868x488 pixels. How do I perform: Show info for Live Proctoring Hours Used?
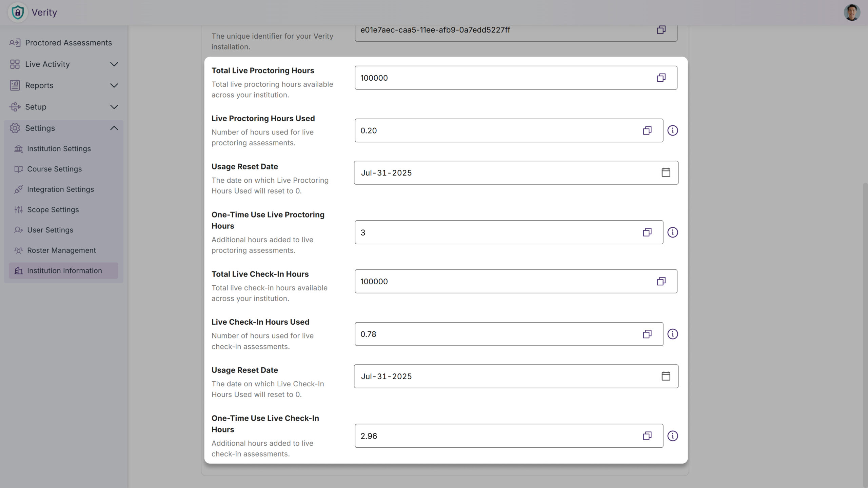[672, 130]
